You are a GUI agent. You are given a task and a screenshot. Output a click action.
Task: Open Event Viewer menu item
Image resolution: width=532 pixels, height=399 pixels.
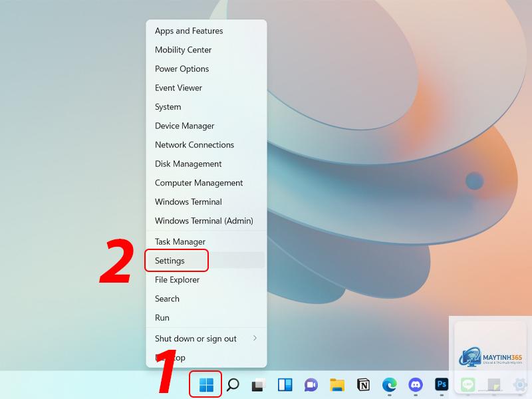(x=206, y=88)
